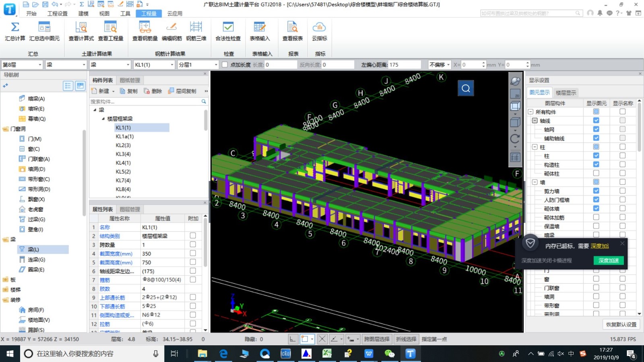This screenshot has height=362, width=644.
Task: Switch to 图层管理 tab
Action: (x=130, y=209)
